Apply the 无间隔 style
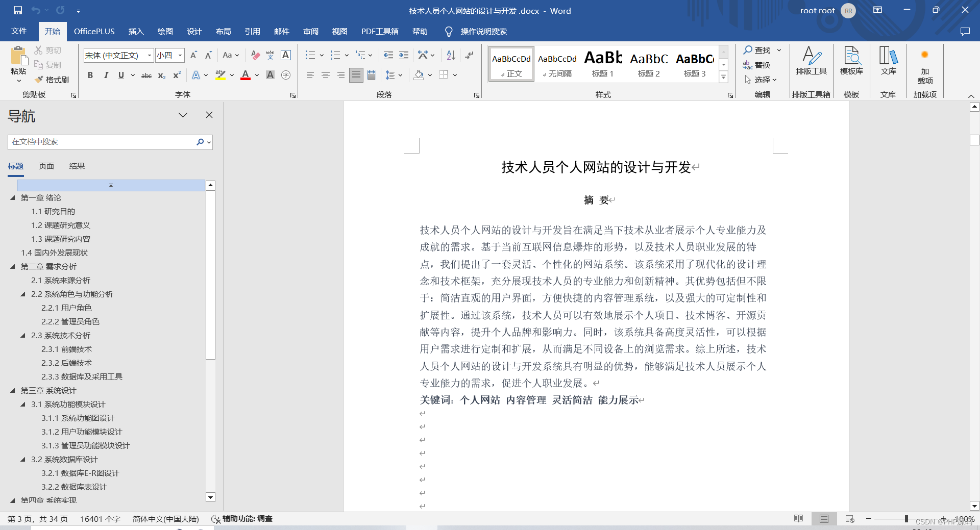Image resolution: width=980 pixels, height=530 pixels. pyautogui.click(x=557, y=63)
